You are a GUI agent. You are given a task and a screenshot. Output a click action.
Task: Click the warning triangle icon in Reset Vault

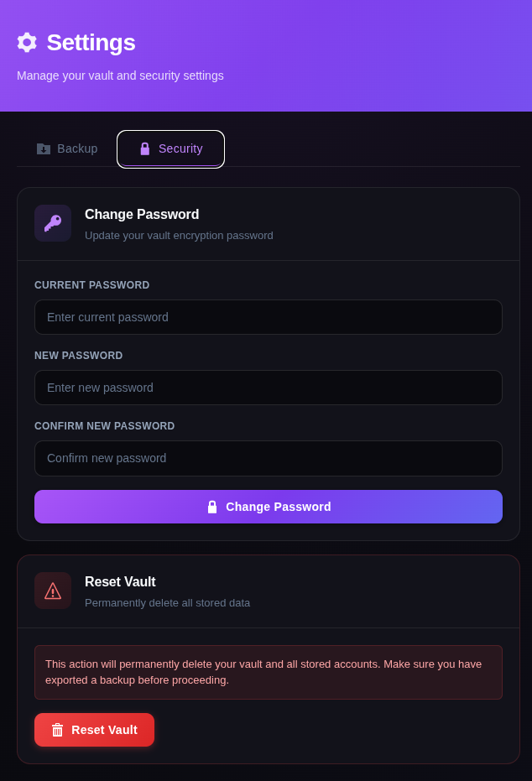(x=53, y=591)
